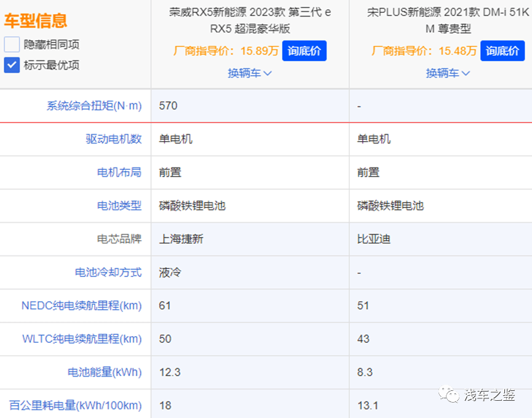This screenshot has height=418, width=532.
Task: Click the power consumption value 13.1
Action: point(367,406)
